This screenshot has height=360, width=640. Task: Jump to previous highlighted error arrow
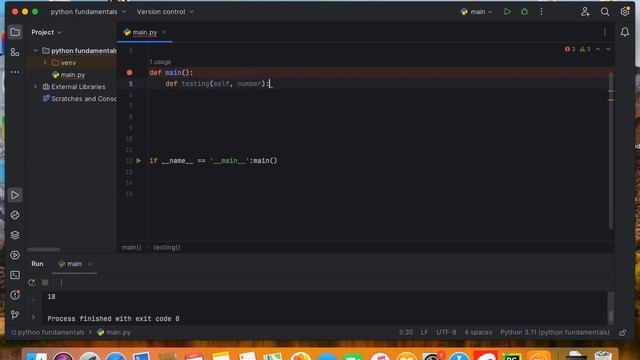point(598,49)
